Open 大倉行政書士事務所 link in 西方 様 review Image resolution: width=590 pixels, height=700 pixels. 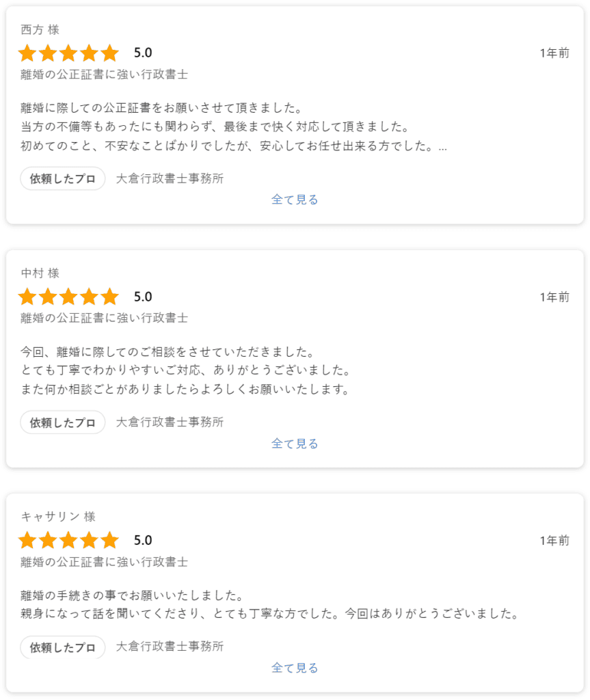pos(170,178)
